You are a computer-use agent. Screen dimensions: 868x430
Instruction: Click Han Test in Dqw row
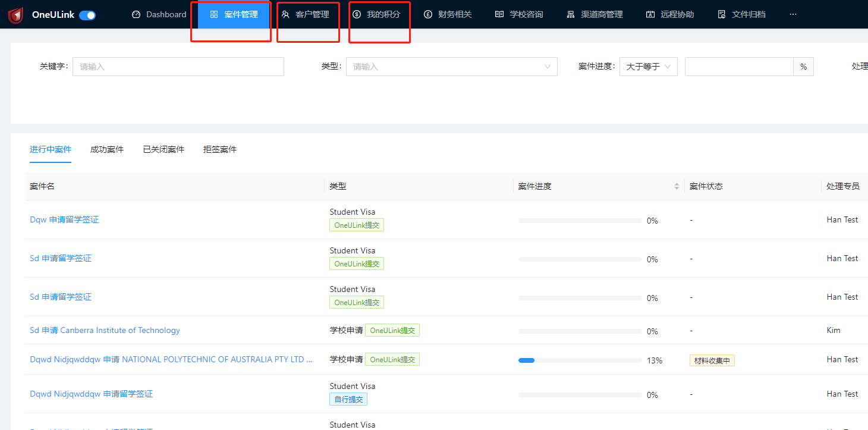(842, 219)
